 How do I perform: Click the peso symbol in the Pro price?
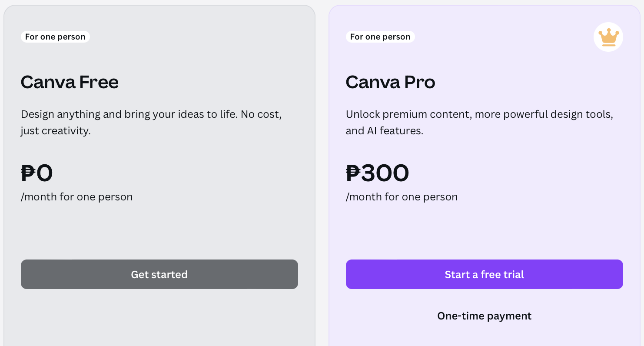[x=353, y=173]
